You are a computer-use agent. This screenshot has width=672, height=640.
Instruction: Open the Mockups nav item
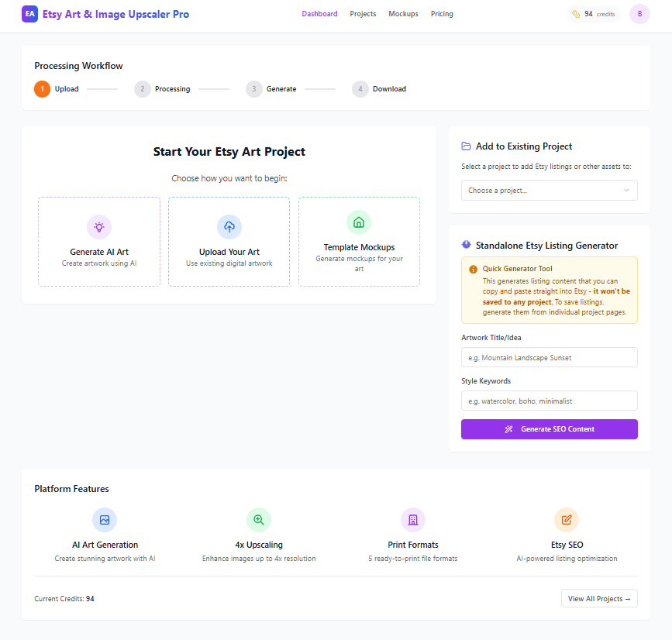(x=403, y=14)
